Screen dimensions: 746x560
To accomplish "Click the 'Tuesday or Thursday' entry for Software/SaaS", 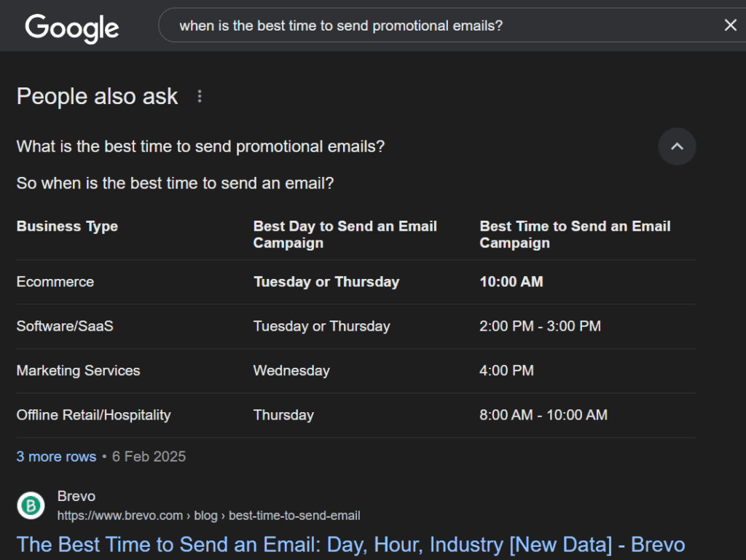I will 321,326.
